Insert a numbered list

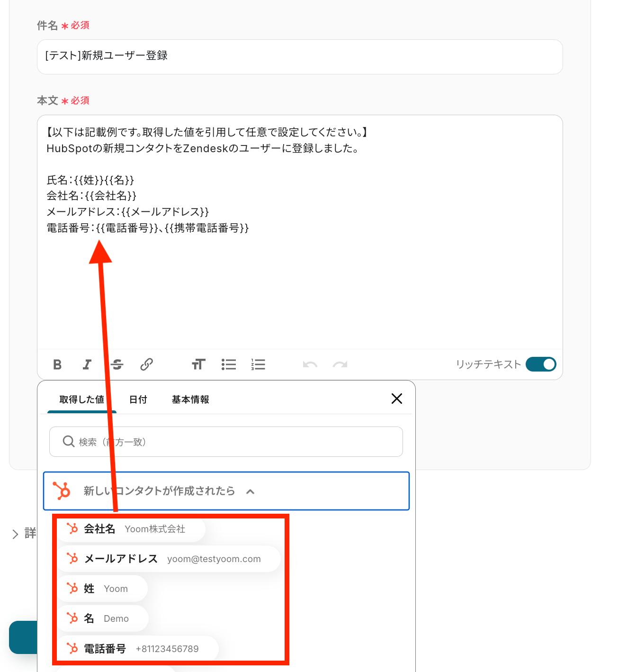[x=258, y=364]
